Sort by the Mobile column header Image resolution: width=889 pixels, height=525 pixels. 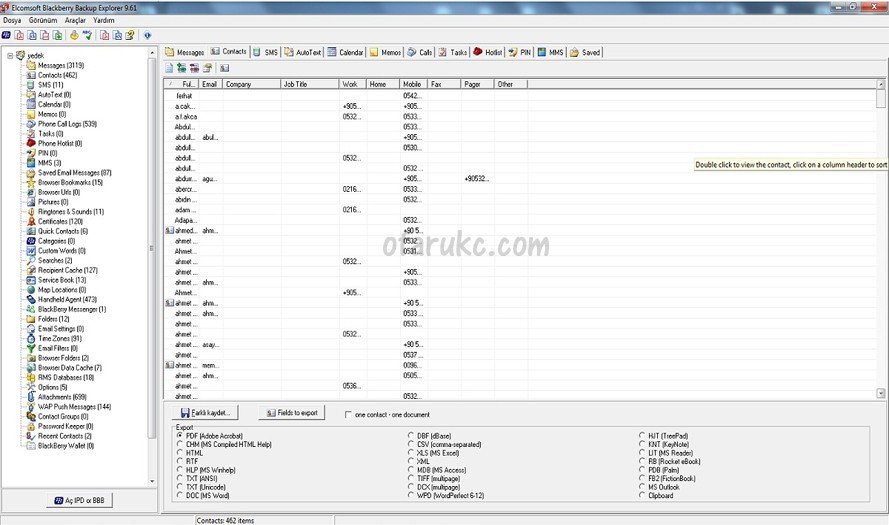tap(413, 84)
